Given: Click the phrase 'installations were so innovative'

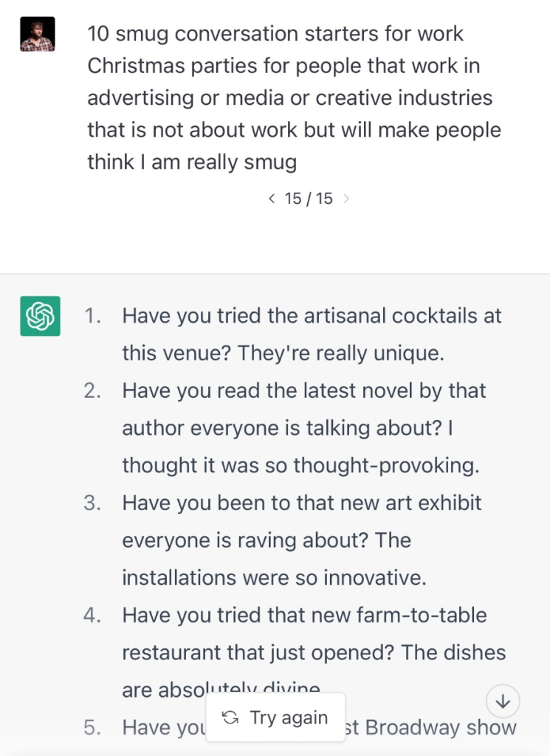Looking at the screenshot, I should pos(274,577).
